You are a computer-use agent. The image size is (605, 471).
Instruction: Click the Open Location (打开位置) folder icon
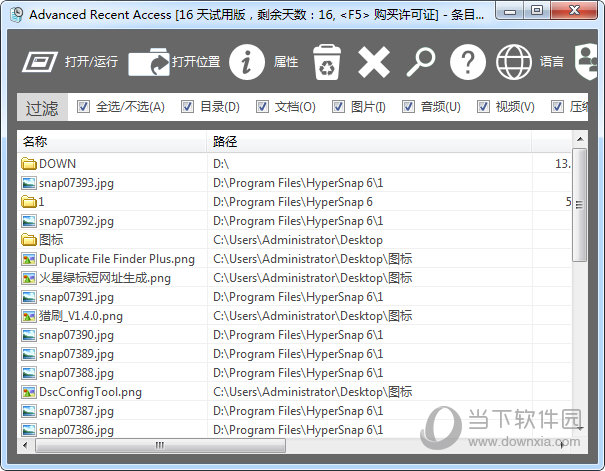click(x=149, y=62)
